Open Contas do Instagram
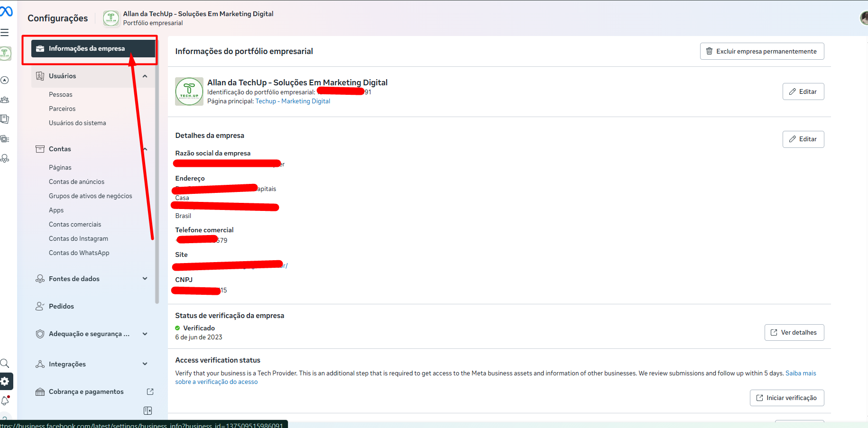 click(78, 239)
